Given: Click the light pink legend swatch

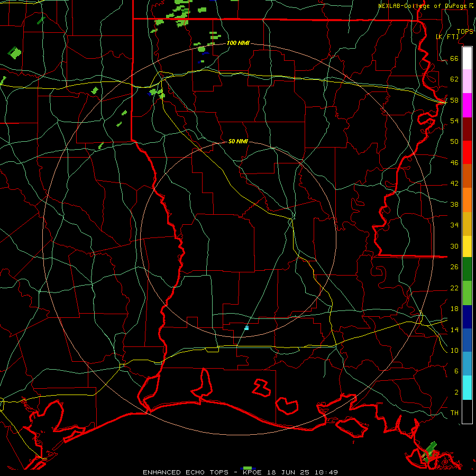Looking at the screenshot, I should coord(467,81).
